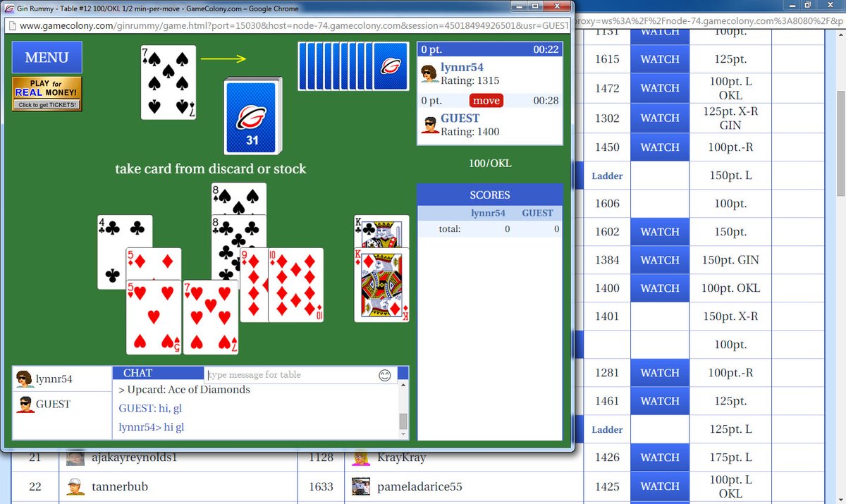
Task: Click the background lobby page scrollbar
Action: (x=840, y=145)
